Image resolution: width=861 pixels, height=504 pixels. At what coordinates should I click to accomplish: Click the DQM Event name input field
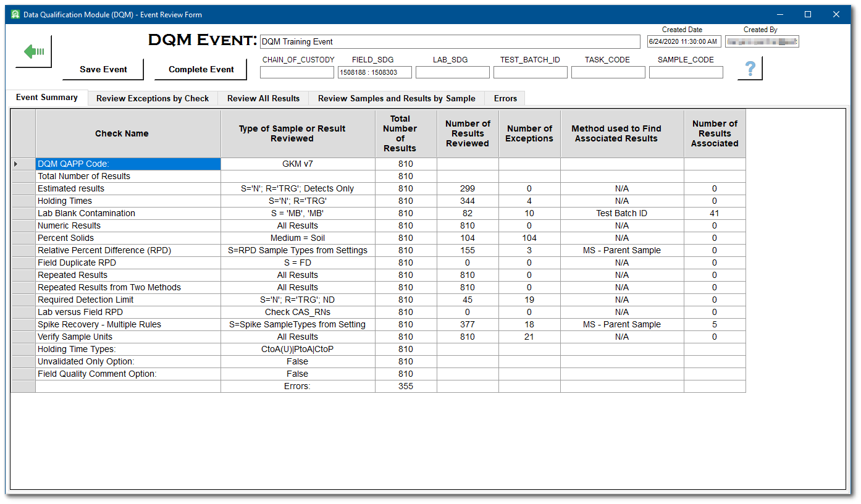click(x=450, y=41)
